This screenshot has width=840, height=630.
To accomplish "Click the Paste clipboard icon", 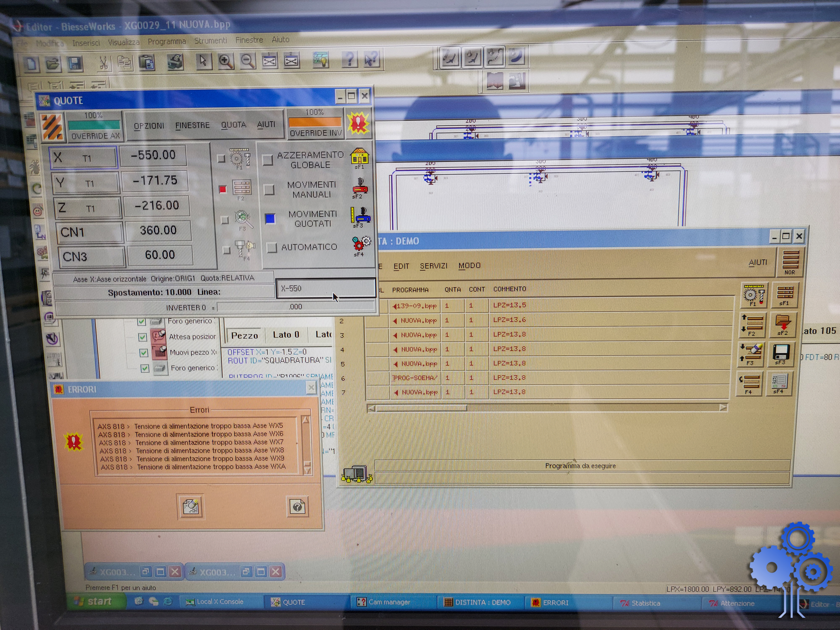I will coord(147,63).
